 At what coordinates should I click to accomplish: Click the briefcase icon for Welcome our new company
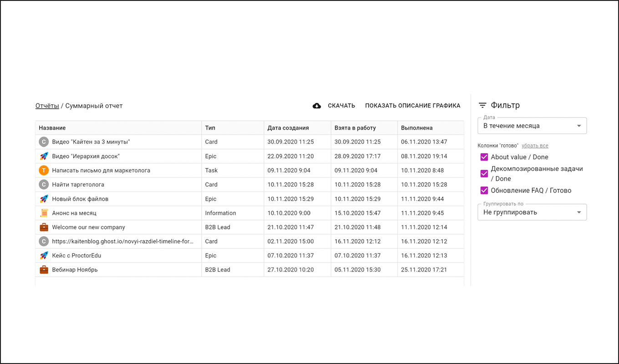[x=44, y=227]
